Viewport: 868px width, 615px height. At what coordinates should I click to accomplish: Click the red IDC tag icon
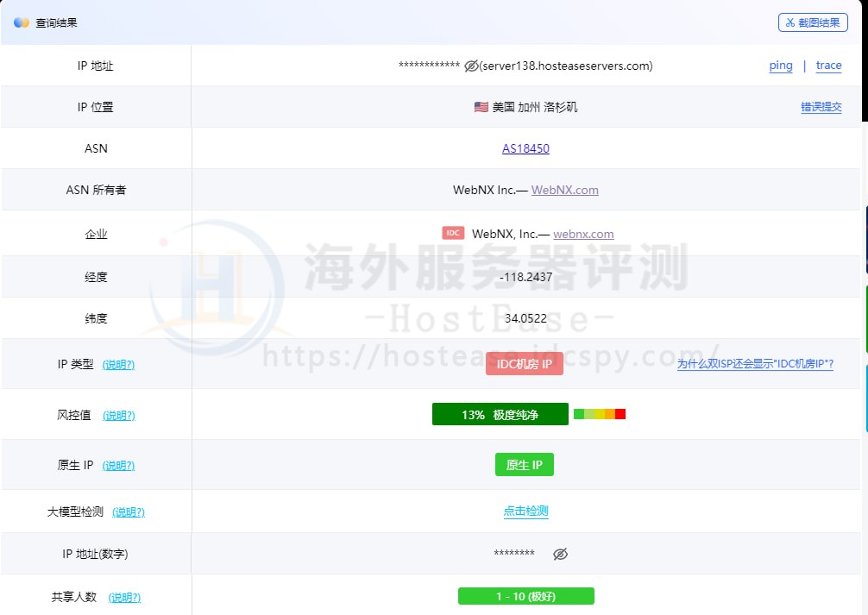453,233
